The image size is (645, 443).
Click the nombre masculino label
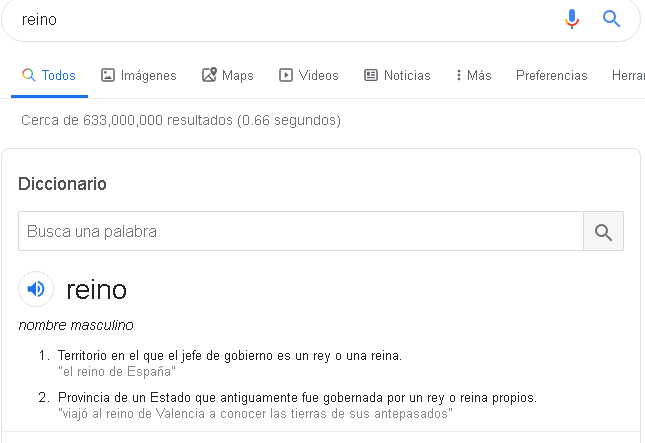(76, 325)
